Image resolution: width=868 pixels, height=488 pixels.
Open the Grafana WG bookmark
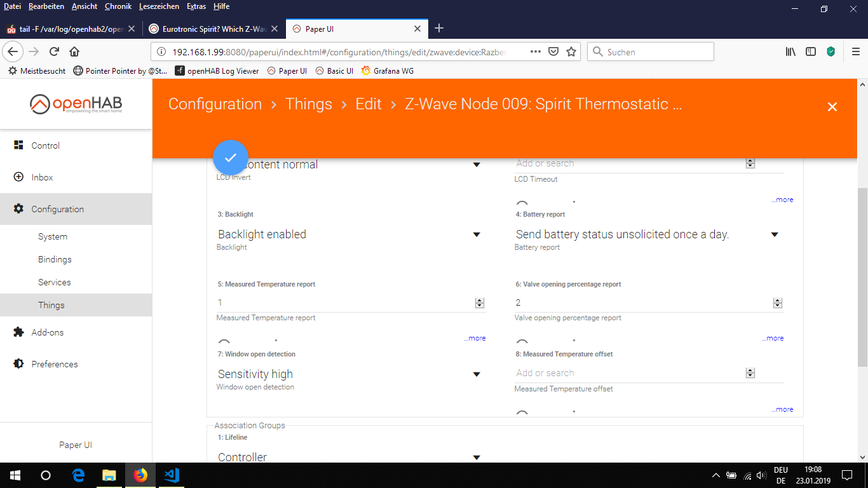[387, 71]
